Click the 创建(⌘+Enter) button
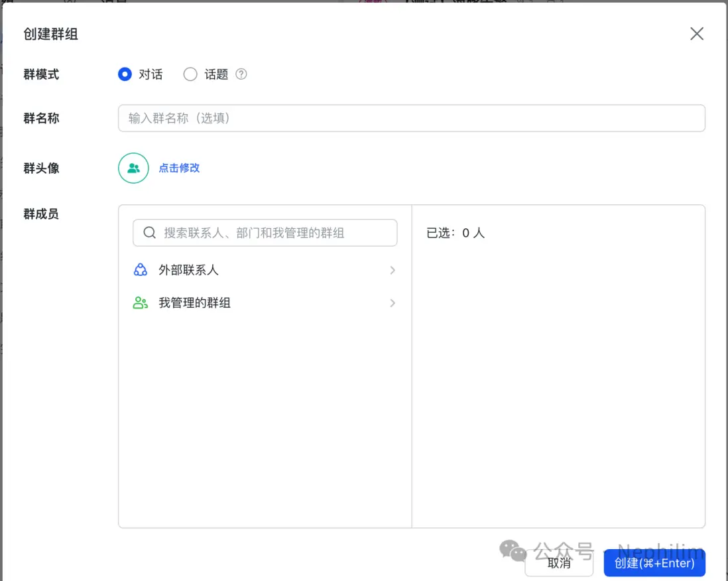728x581 pixels. click(654, 563)
